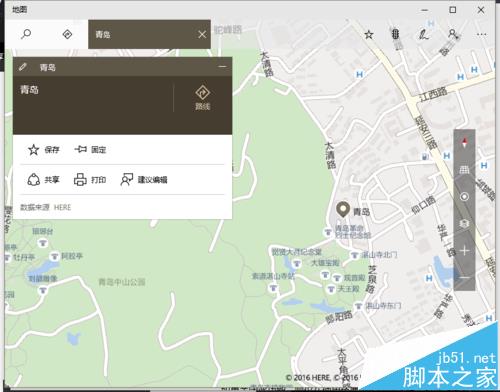
Task: Show my location target button
Action: pyautogui.click(x=464, y=197)
